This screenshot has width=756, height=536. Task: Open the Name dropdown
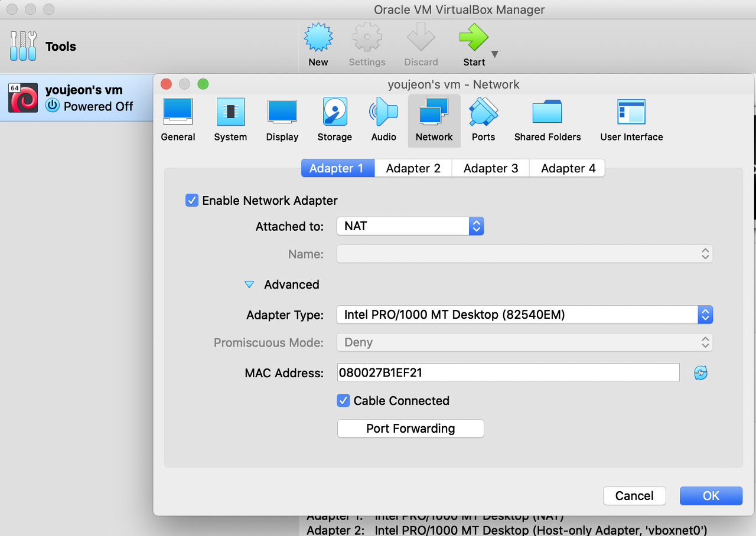pyautogui.click(x=524, y=254)
